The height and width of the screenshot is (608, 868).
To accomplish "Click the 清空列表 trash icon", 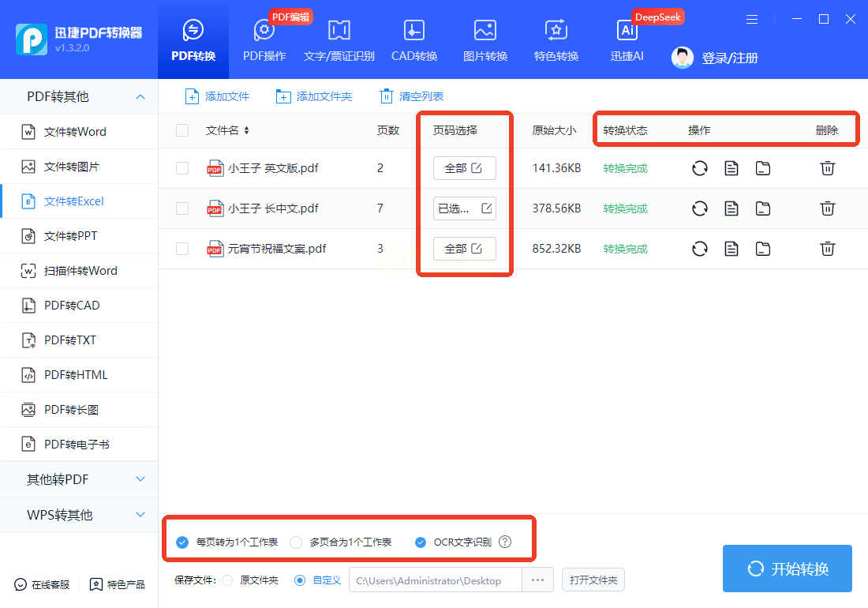I will coord(386,96).
